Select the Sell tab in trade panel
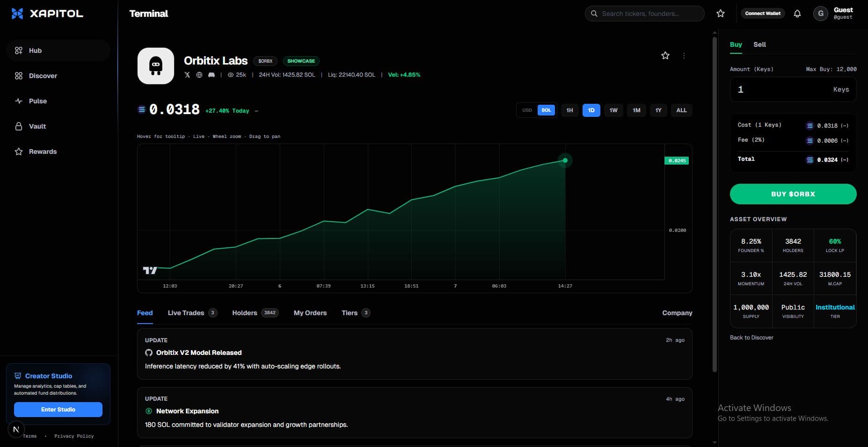The image size is (868, 447). [x=759, y=44]
